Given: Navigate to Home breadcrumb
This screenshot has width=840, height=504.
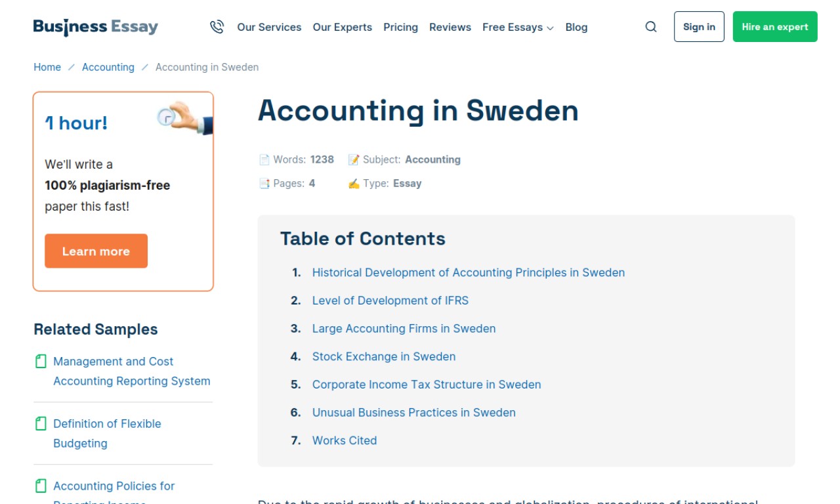Looking at the screenshot, I should click(47, 67).
